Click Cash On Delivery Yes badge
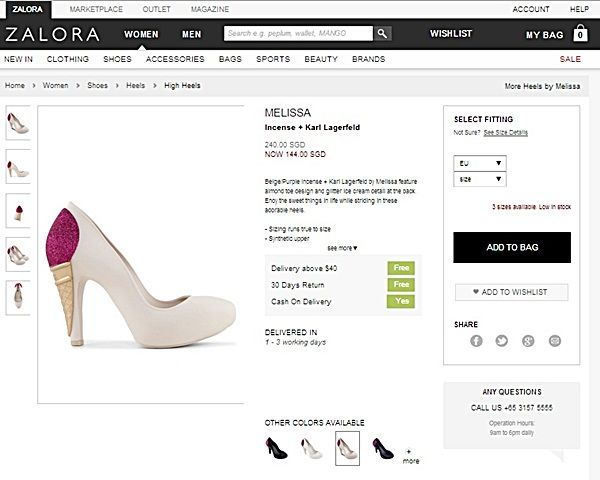This screenshot has width=600, height=480. pyautogui.click(x=401, y=301)
